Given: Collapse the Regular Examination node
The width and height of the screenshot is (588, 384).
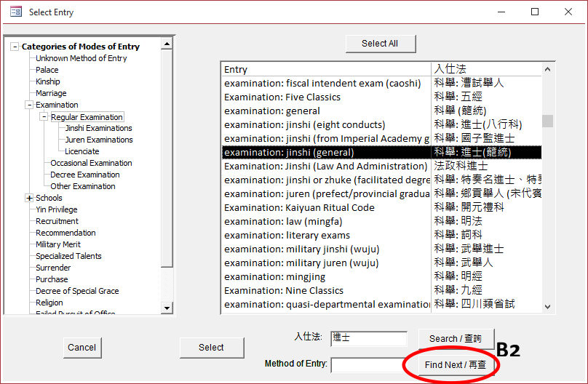Looking at the screenshot, I should coord(44,116).
